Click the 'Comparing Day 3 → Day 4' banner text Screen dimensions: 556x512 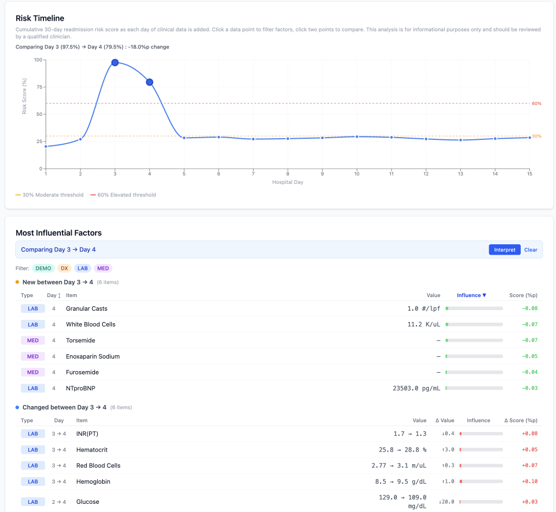click(58, 250)
